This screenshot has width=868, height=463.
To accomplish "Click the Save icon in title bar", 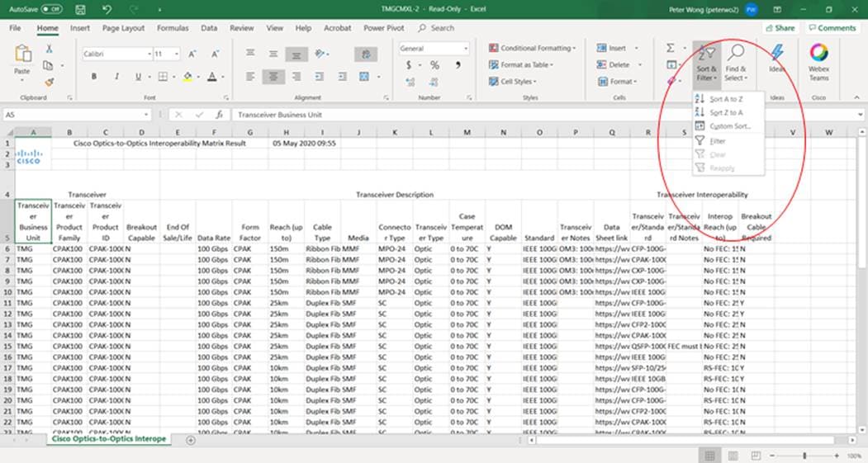I will (80, 9).
